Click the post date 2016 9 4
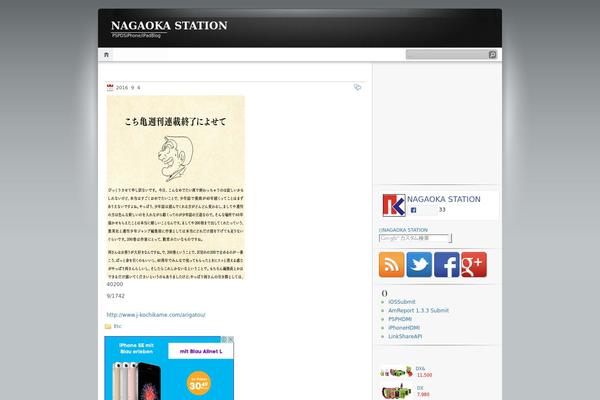 coord(128,88)
